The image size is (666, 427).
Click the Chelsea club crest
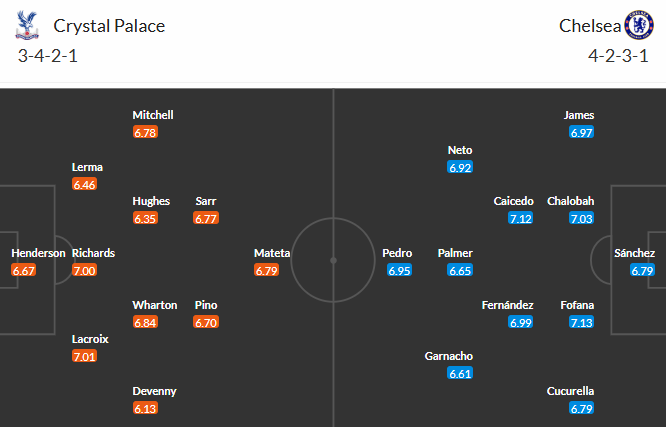tap(637, 25)
